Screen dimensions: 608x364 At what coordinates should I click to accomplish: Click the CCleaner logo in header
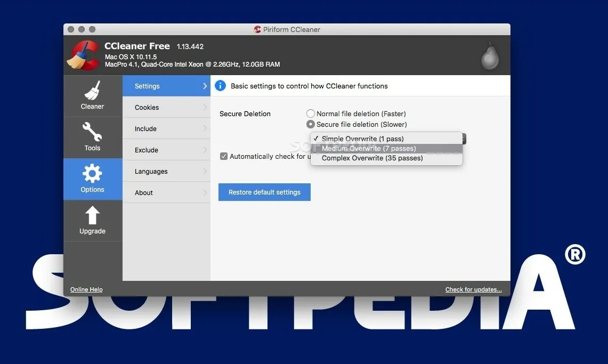(x=83, y=55)
